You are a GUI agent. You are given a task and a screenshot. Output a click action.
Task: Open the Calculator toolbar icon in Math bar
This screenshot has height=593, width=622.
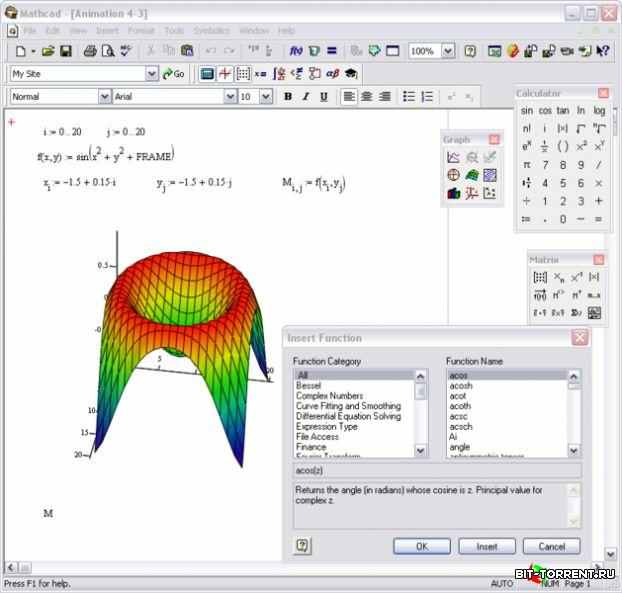(x=207, y=74)
